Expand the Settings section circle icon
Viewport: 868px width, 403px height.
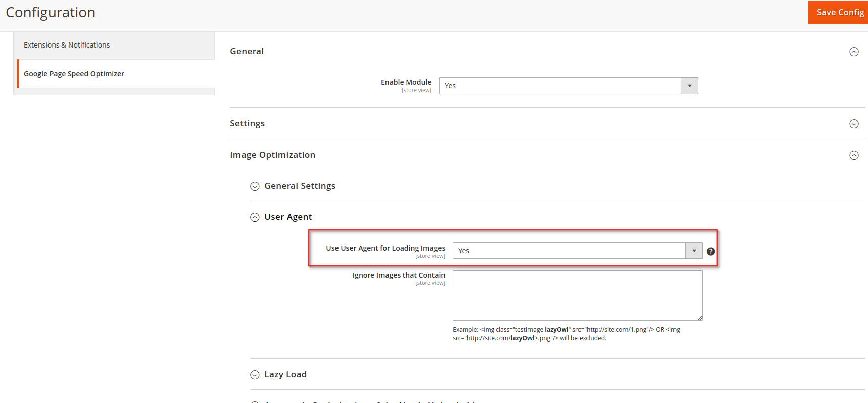854,124
